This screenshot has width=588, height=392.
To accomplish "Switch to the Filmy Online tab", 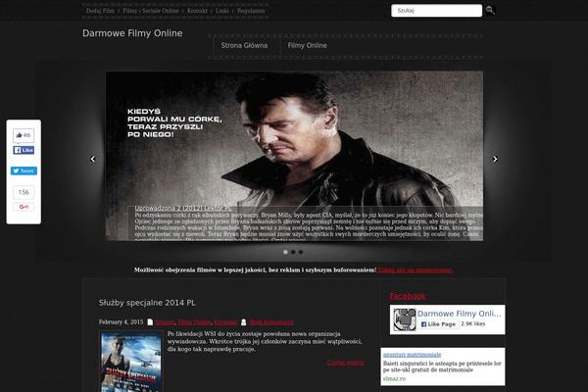I will point(307,45).
